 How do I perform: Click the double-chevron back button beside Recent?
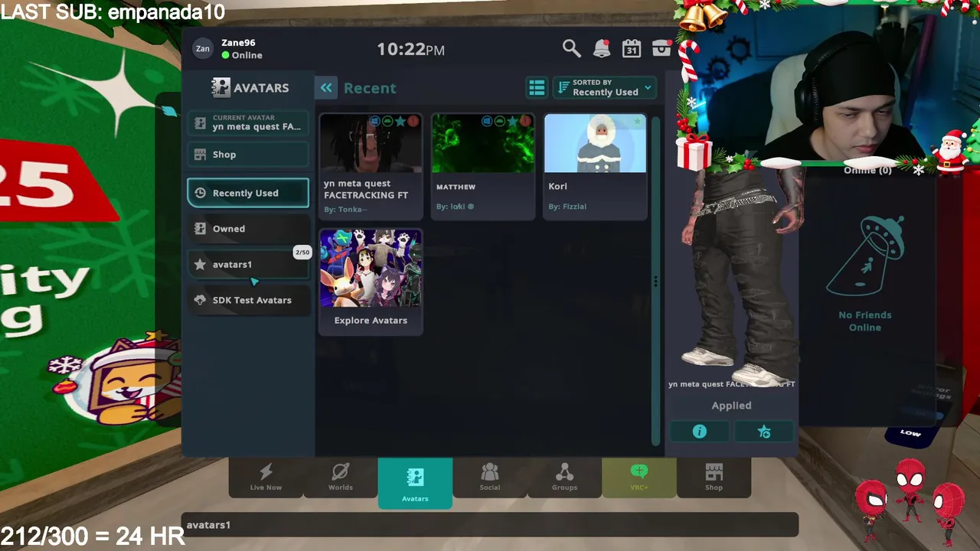pyautogui.click(x=326, y=88)
